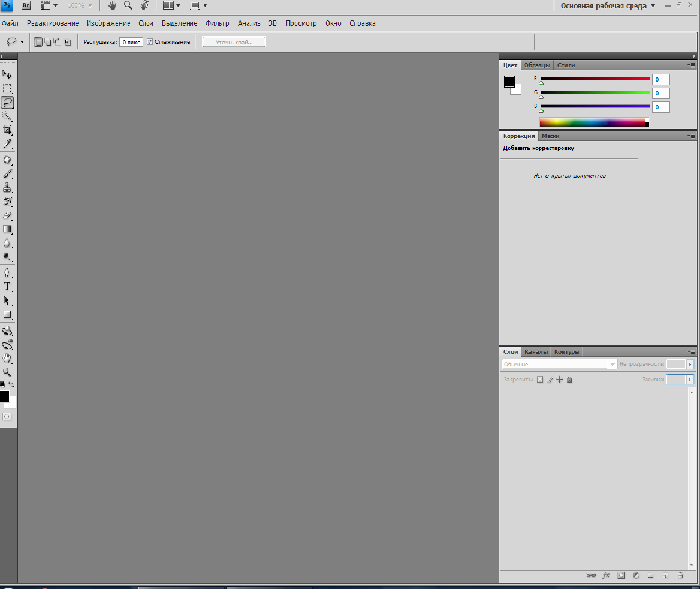Click the Уточн. край button
The height and width of the screenshot is (589, 700).
pyautogui.click(x=234, y=42)
